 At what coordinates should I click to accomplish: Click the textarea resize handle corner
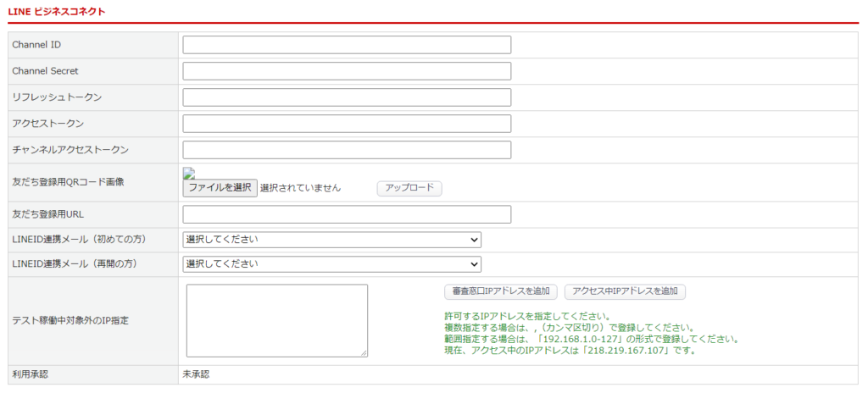[364, 354]
